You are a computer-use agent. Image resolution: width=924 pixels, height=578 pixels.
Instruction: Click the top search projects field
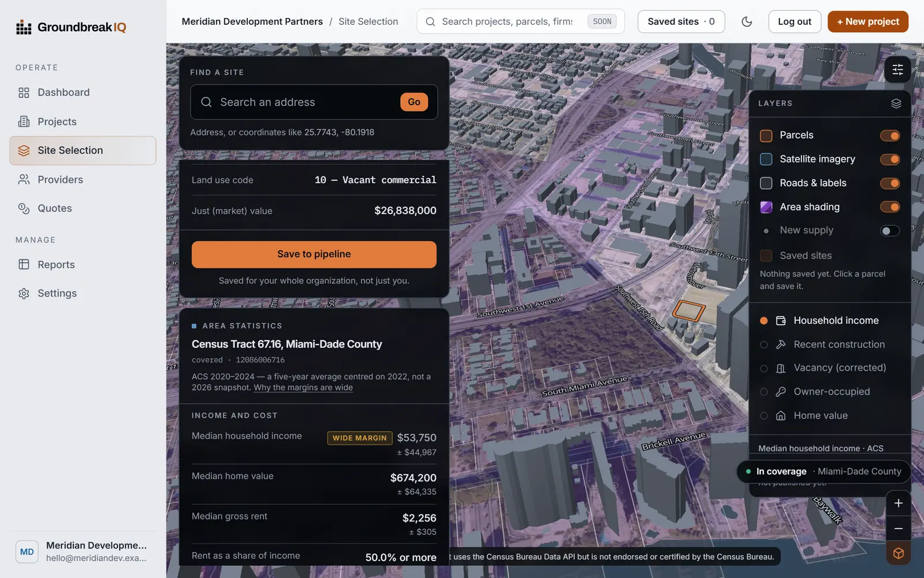point(520,21)
